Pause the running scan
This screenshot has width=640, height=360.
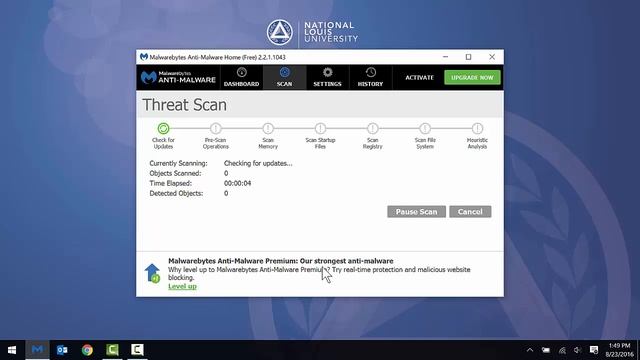tap(416, 211)
